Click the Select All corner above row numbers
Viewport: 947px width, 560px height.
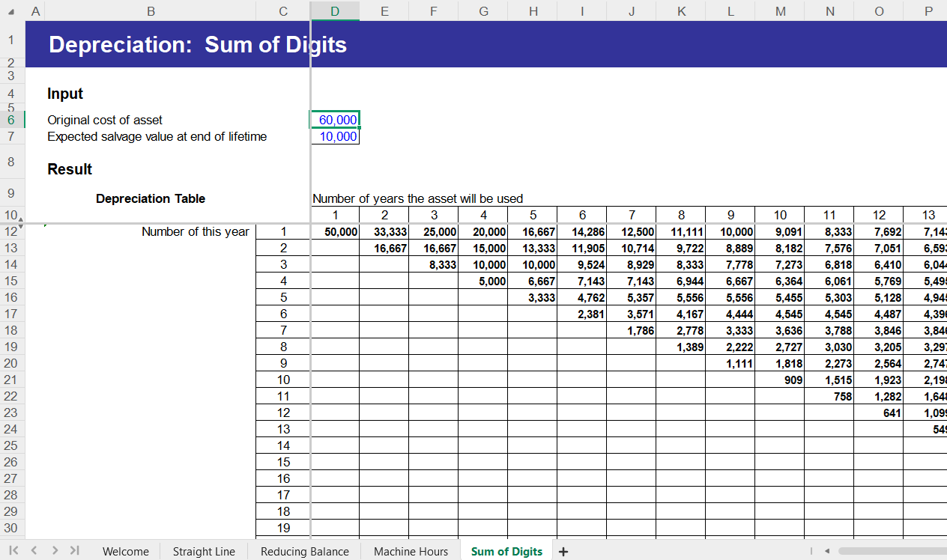12,12
